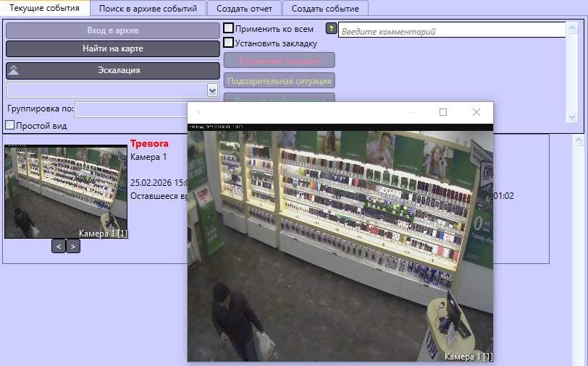
Task: Click the 'Введите комментарий' input field
Action: pyautogui.click(x=452, y=30)
